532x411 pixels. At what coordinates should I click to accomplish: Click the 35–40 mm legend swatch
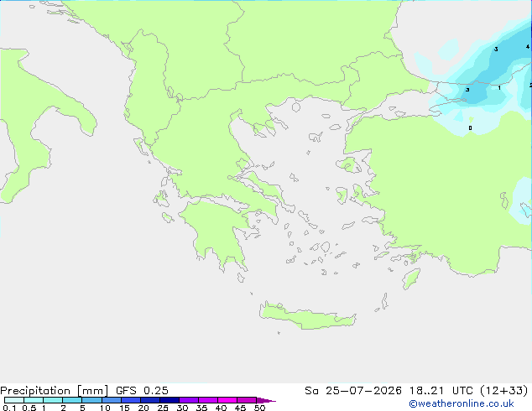[x=207, y=400]
